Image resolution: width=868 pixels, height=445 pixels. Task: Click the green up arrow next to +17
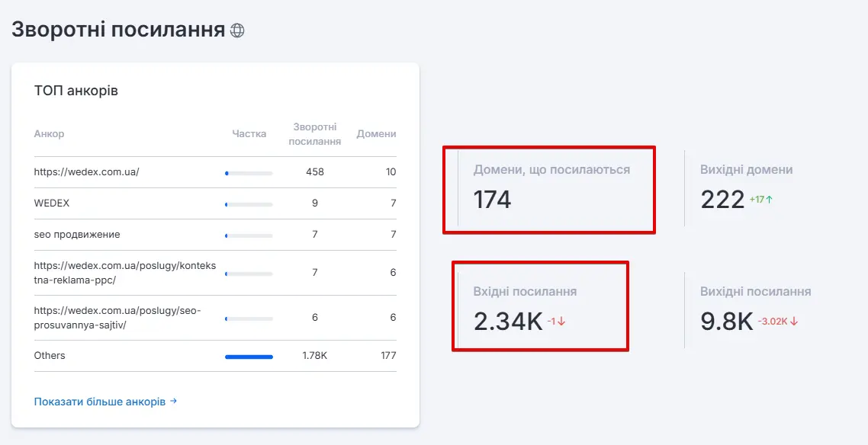point(769,200)
